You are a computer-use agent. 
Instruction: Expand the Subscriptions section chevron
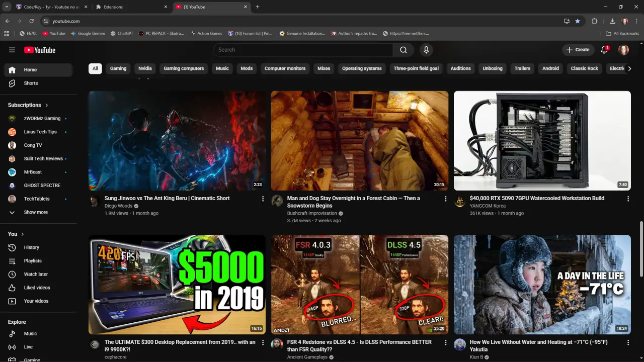(x=47, y=105)
